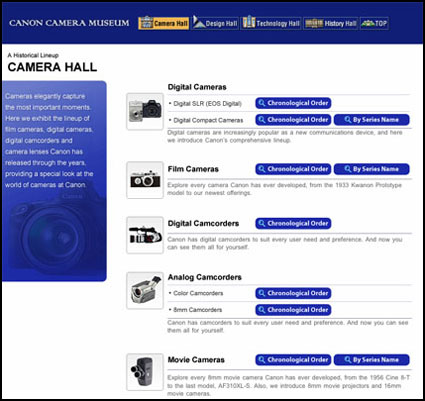The image size is (425, 401).
Task: View 8mm Camcorders Chronological Order
Action: pos(293,310)
